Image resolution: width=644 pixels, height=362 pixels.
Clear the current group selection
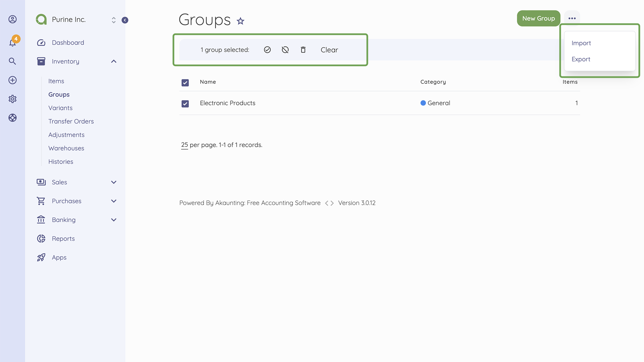tap(329, 50)
